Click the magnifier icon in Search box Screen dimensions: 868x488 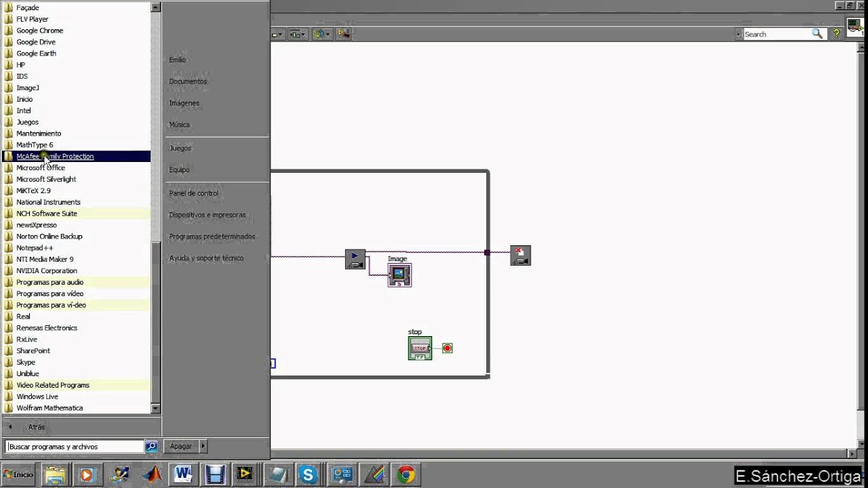(818, 34)
